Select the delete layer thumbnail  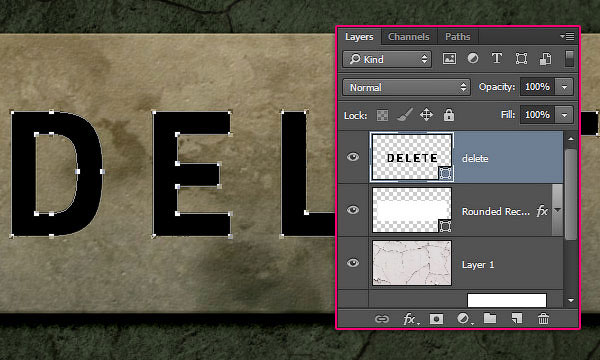tap(412, 157)
